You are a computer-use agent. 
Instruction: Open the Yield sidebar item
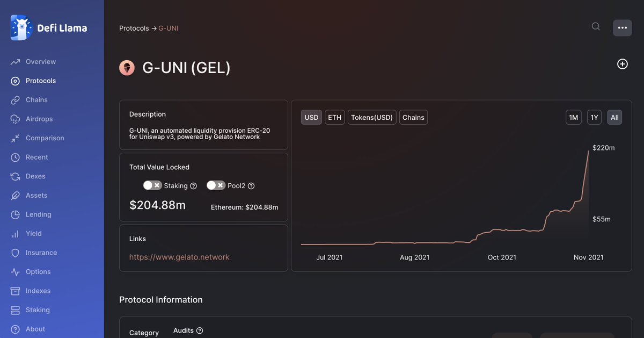[x=34, y=234]
